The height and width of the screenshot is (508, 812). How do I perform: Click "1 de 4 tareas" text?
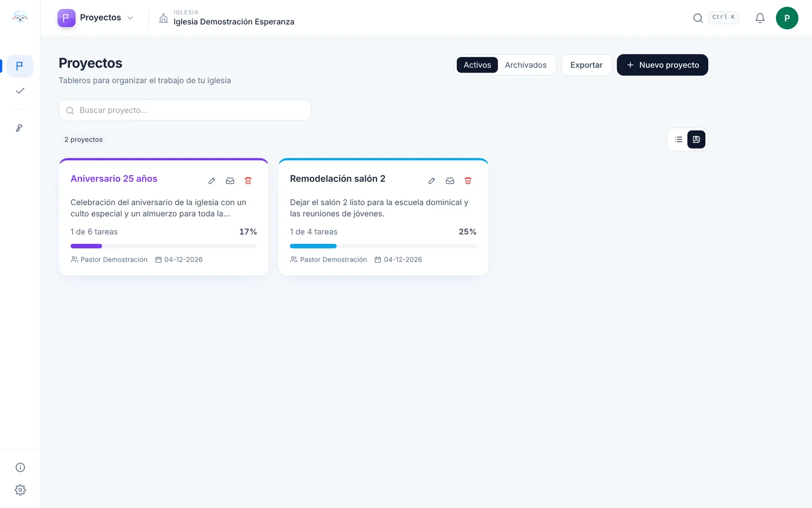pos(314,232)
